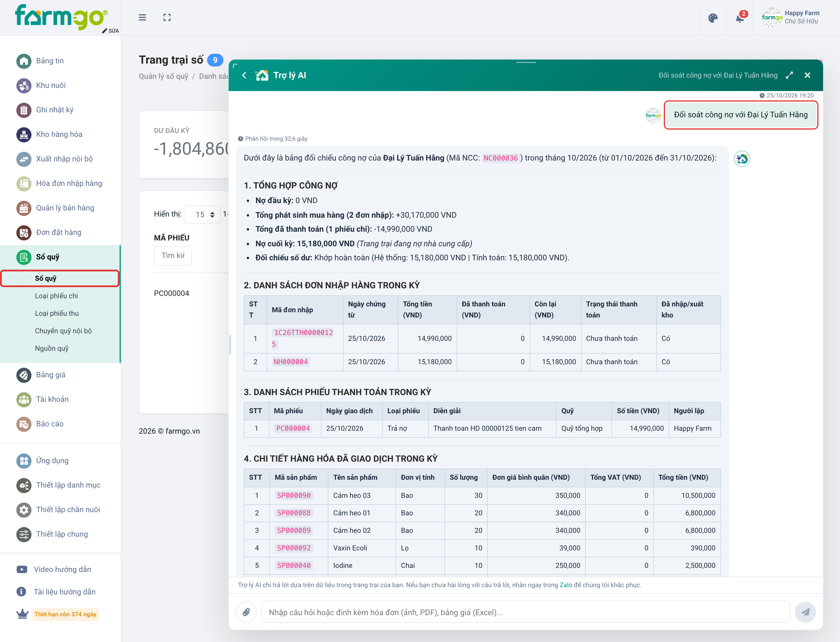Click product code SP000090
Viewport: 840px width, 642px height.
pos(294,495)
